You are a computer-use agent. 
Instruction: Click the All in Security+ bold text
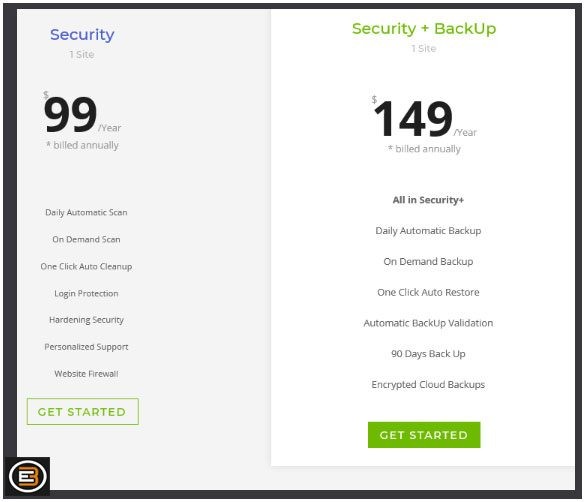tap(428, 200)
